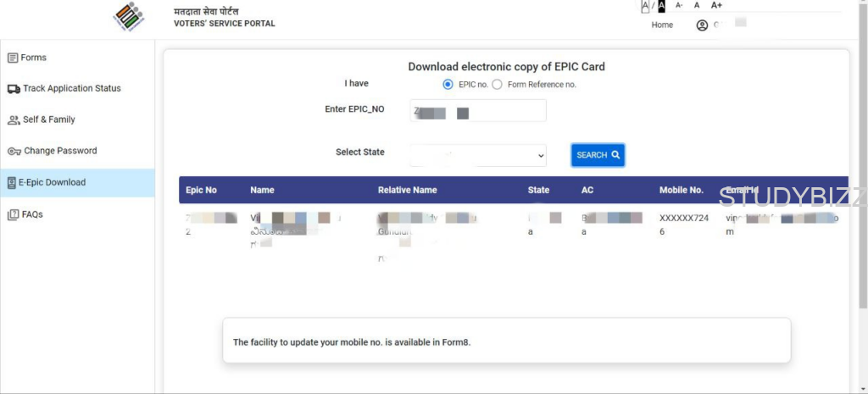Viewport: 868px width, 394px height.
Task: Click the Forms sidebar icon
Action: coord(13,58)
